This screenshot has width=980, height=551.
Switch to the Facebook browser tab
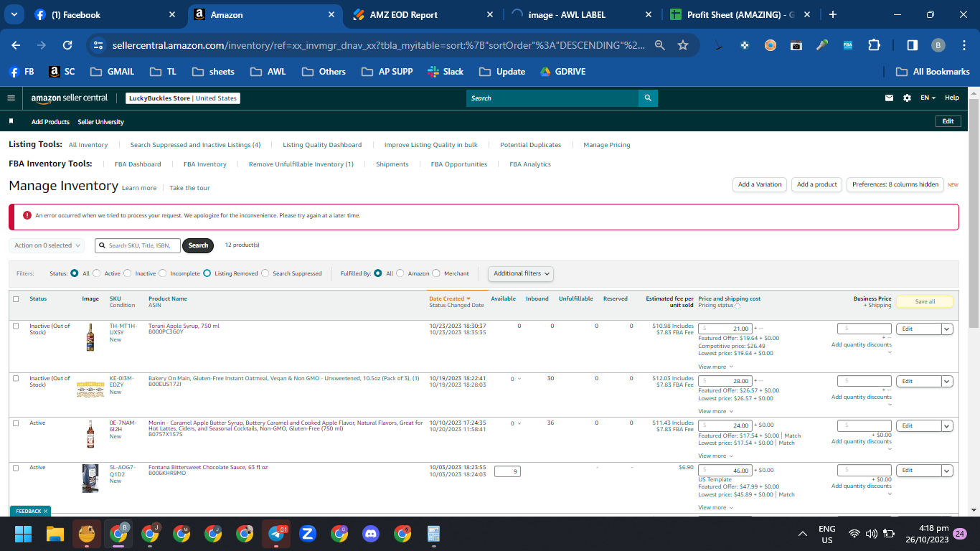[x=105, y=14]
